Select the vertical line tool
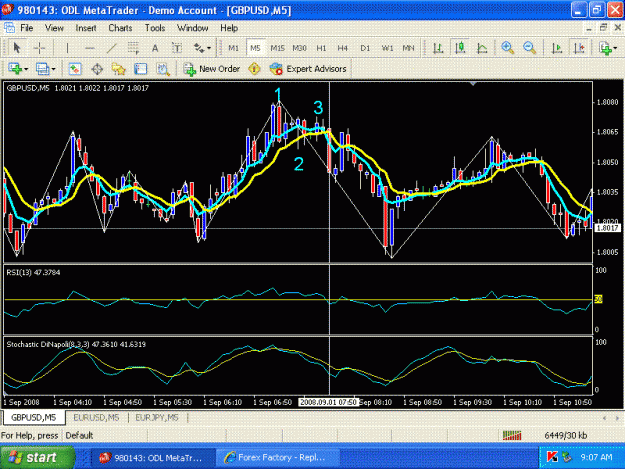The height and width of the screenshot is (469, 625). pyautogui.click(x=67, y=48)
